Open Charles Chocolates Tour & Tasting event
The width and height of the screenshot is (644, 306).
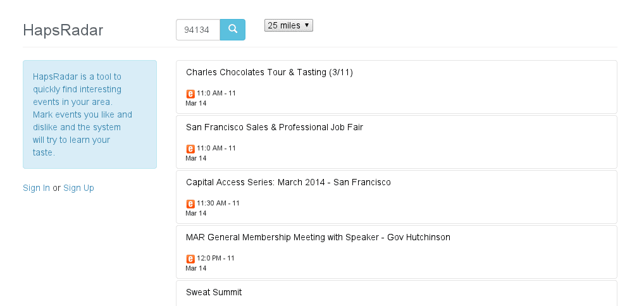[269, 72]
